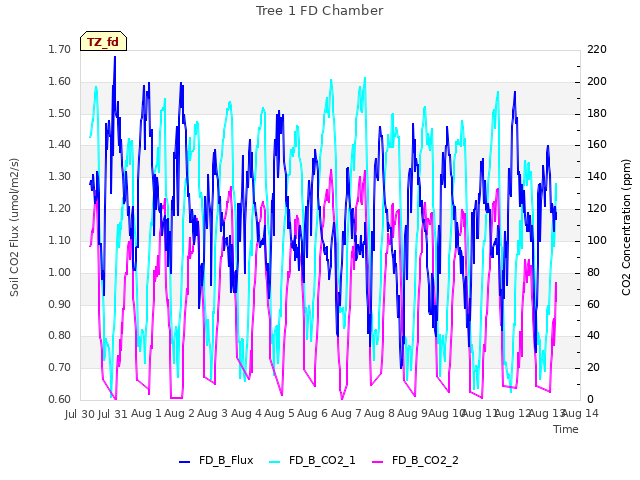640x480 pixels.
Task: Click the 100 right axis value
Action: [x=597, y=240]
